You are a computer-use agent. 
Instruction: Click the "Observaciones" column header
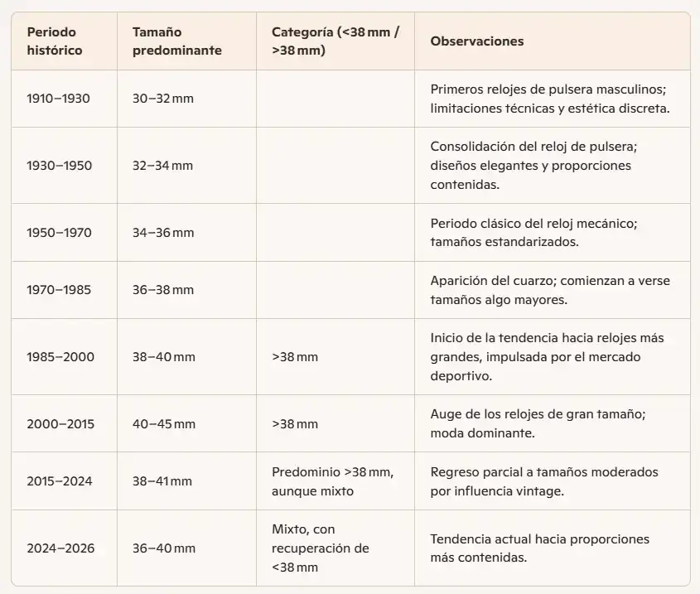click(476, 41)
